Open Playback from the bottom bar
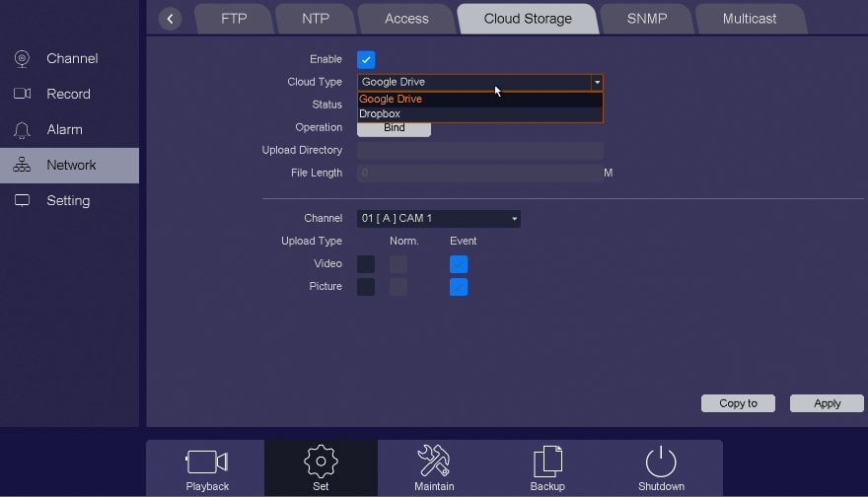 tap(206, 468)
